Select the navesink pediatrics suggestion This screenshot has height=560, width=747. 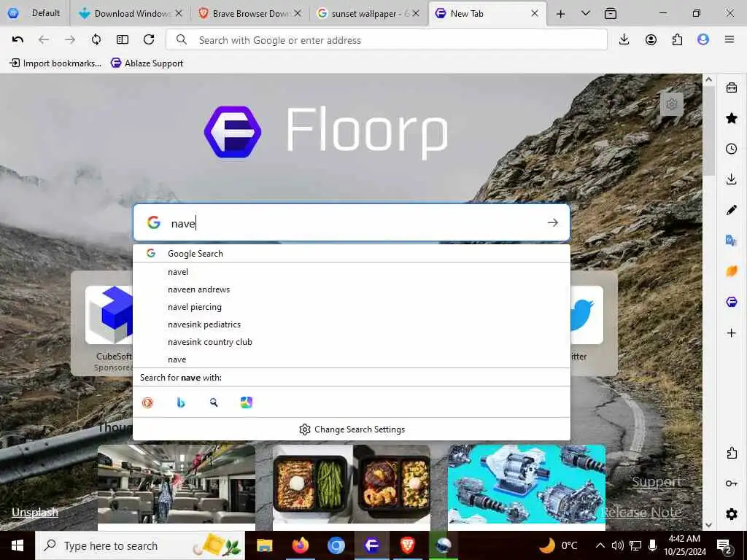tap(352, 324)
